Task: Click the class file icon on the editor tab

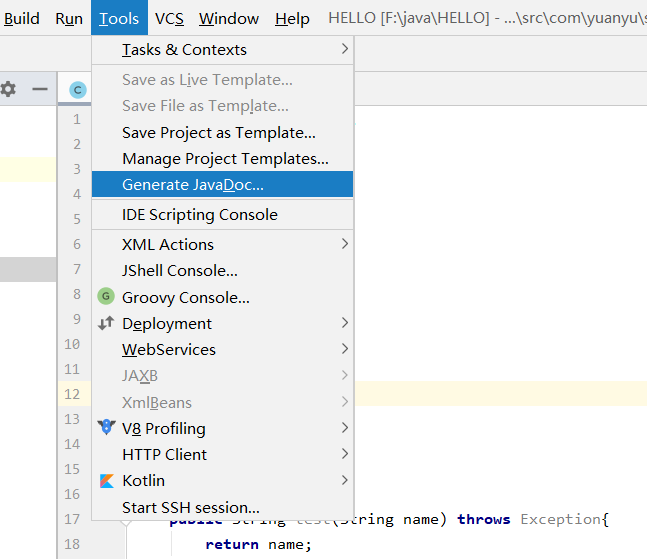Action: point(77,90)
